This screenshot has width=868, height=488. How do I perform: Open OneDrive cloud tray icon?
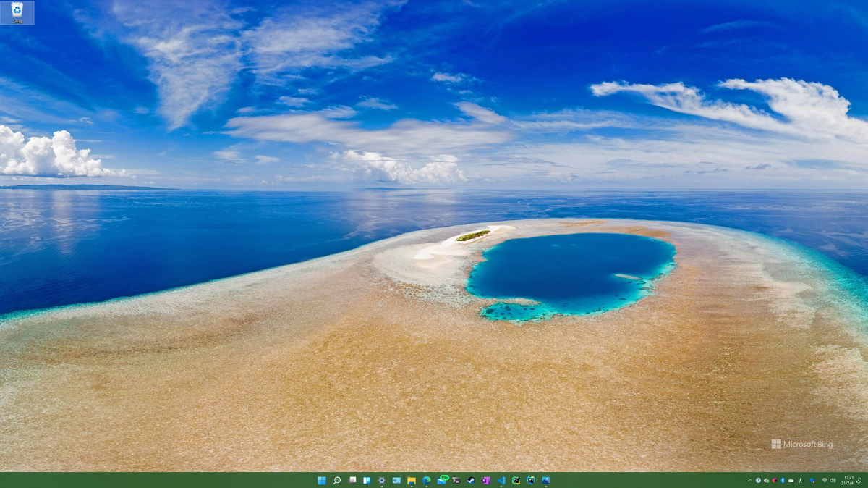point(791,480)
